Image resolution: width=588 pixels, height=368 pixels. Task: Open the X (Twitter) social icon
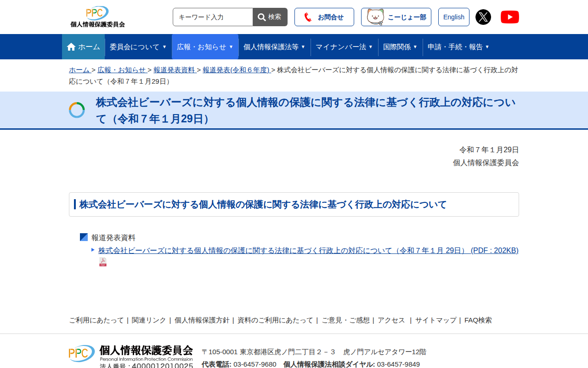point(483,17)
